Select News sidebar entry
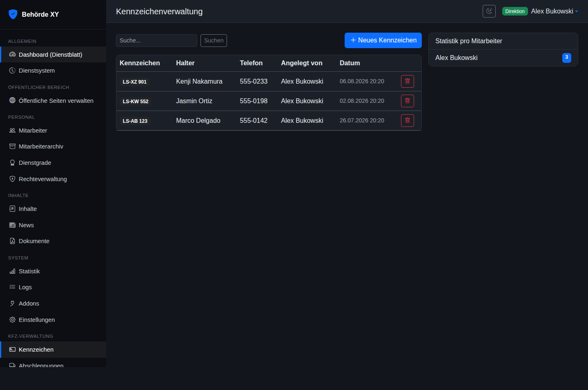This screenshot has height=390, width=588. point(53,225)
